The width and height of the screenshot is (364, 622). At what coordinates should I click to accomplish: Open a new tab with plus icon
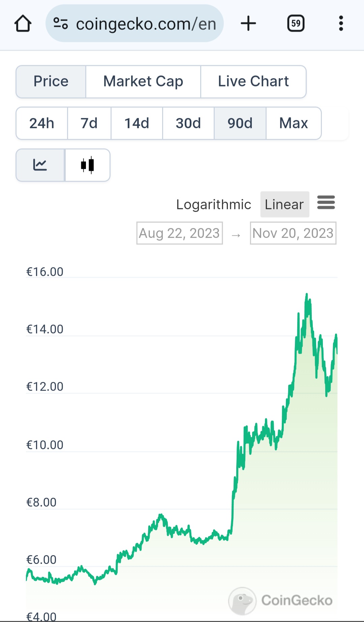[248, 24]
